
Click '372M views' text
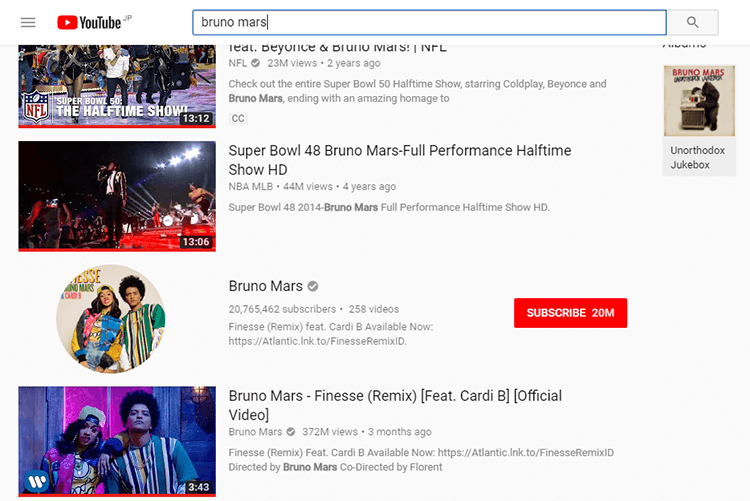330,432
